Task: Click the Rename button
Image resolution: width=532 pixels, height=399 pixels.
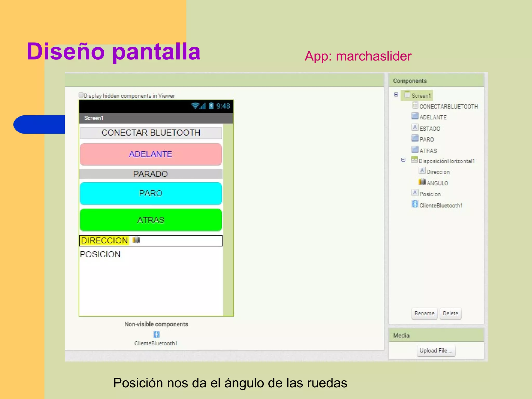Action: click(x=424, y=314)
